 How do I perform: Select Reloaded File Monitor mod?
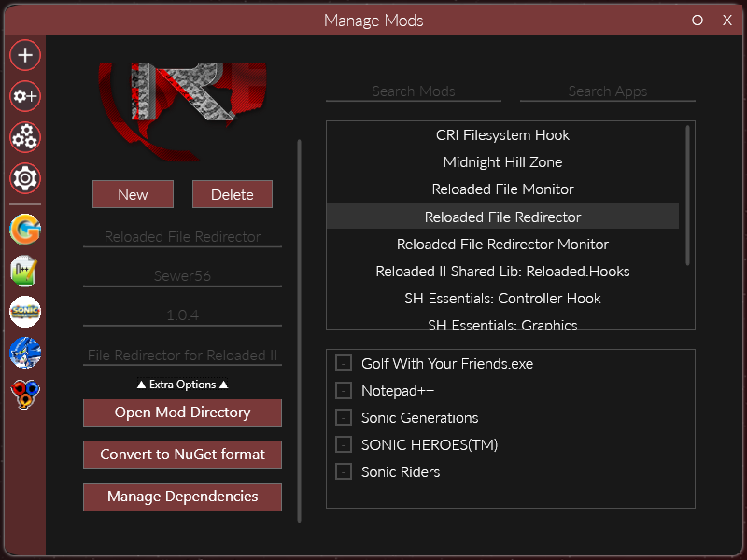[x=502, y=189]
